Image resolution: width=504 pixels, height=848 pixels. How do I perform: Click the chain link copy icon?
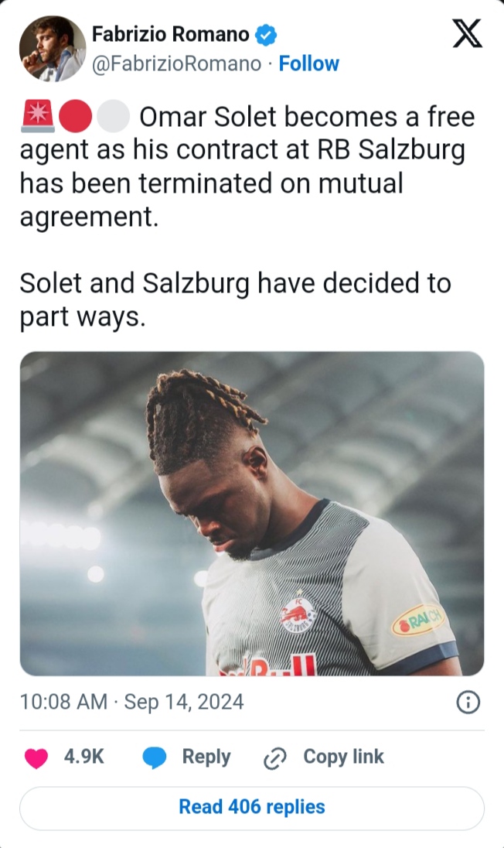274,758
